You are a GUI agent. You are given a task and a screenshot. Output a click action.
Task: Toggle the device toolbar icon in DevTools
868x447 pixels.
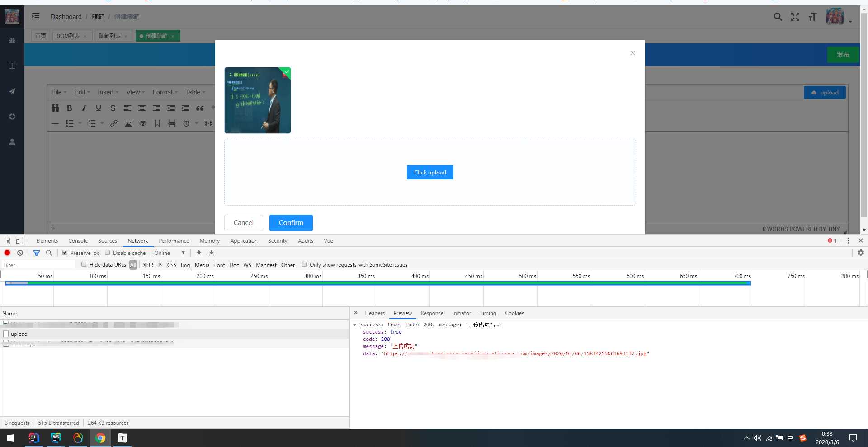[19, 241]
